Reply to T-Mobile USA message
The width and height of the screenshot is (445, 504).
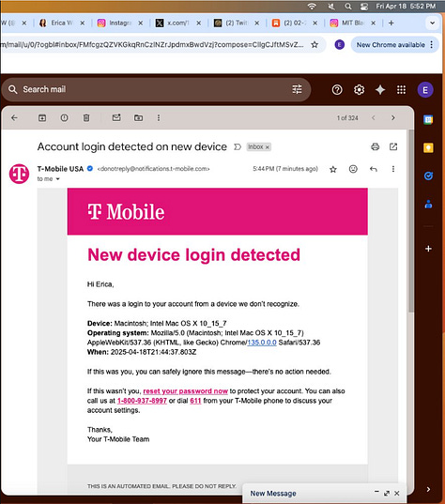pos(374,169)
